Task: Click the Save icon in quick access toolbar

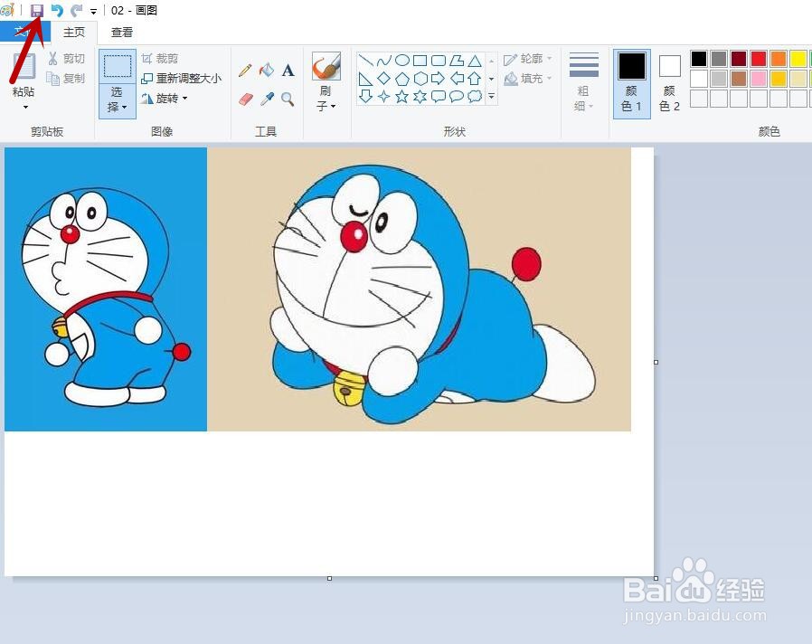Action: coord(36,10)
